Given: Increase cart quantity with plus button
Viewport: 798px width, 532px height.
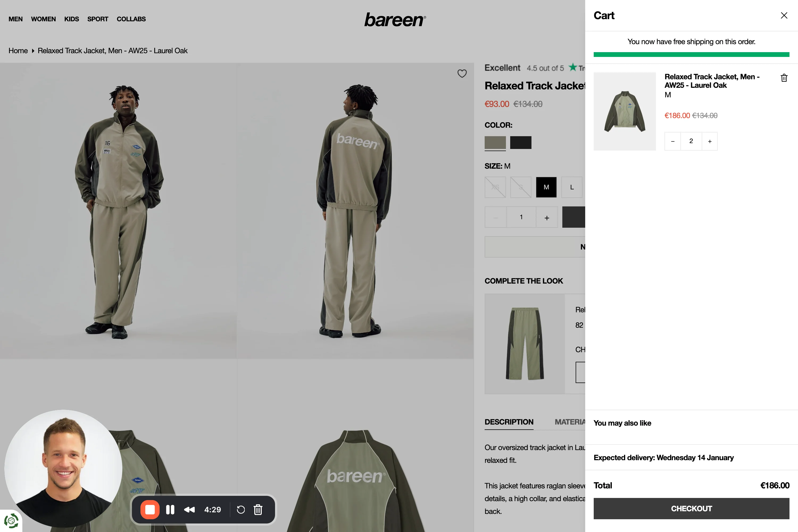Looking at the screenshot, I should click(x=709, y=142).
